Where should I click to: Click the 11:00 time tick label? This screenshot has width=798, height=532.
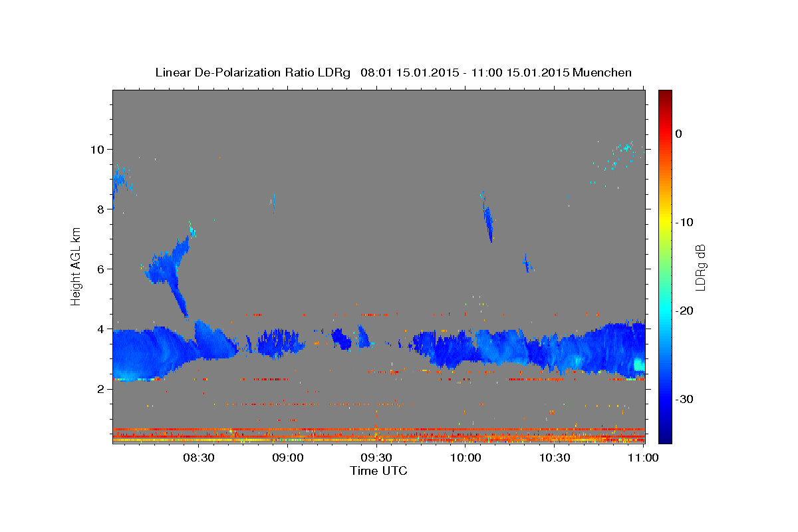click(x=642, y=458)
